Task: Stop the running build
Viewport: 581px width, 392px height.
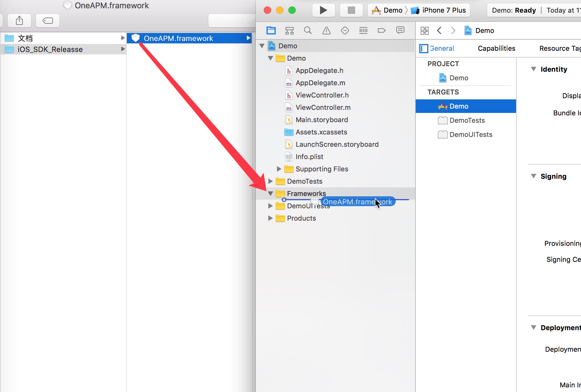Action: click(351, 10)
